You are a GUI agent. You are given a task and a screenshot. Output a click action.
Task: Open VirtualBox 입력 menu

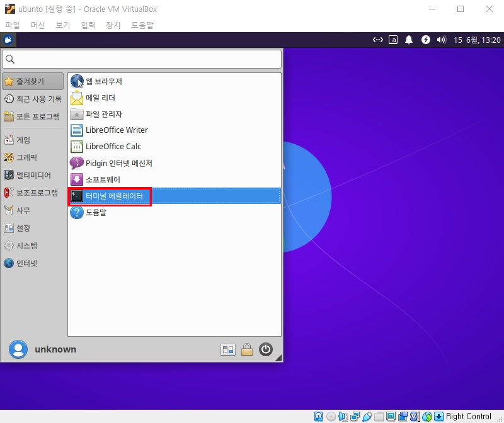click(x=88, y=25)
